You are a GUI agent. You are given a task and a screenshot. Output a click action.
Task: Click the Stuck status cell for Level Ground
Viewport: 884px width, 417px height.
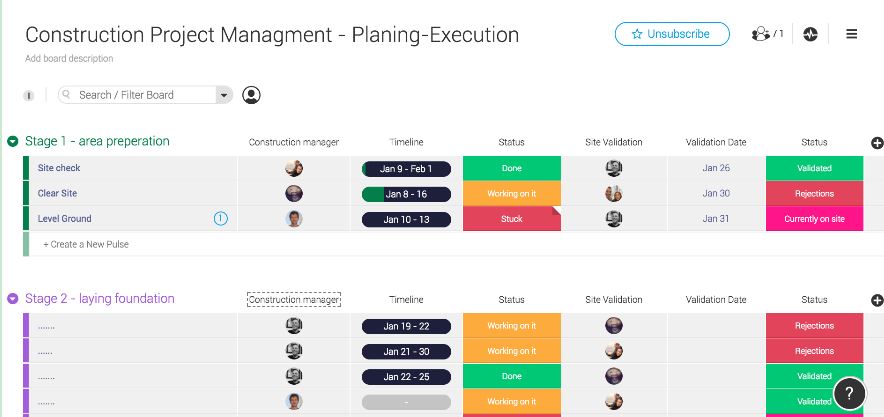click(511, 218)
